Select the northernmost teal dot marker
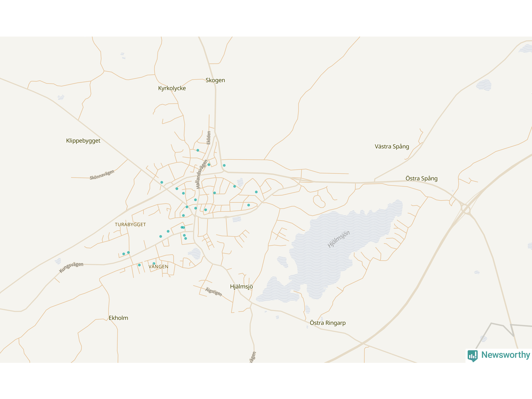The width and height of the screenshot is (532, 399). [x=198, y=150]
